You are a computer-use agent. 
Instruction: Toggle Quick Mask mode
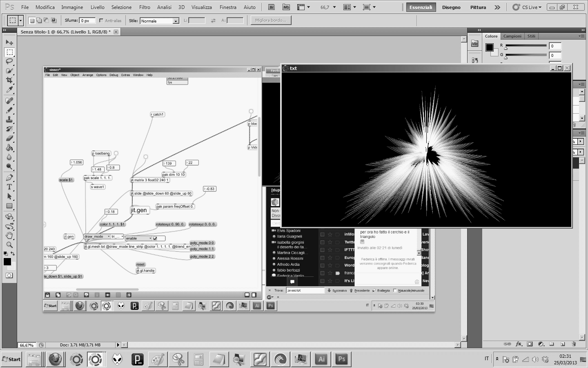(9, 276)
